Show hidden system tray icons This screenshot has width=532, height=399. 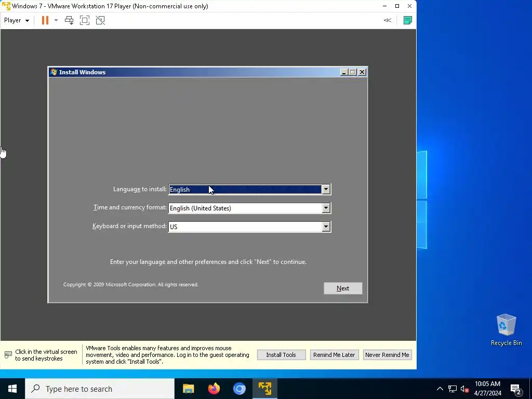click(x=440, y=389)
